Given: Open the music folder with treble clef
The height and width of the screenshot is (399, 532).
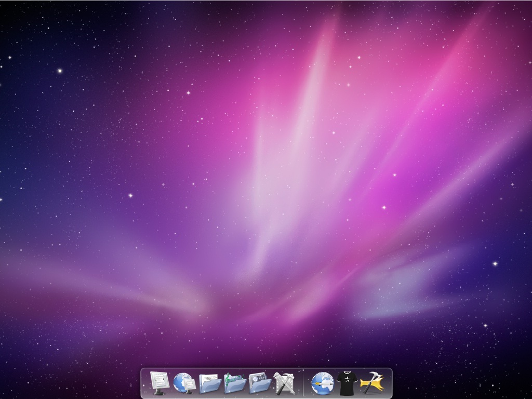Looking at the screenshot, I should tap(235, 383).
